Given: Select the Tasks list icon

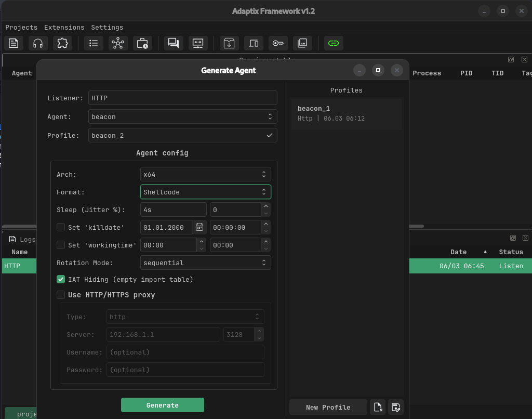Looking at the screenshot, I should (94, 43).
